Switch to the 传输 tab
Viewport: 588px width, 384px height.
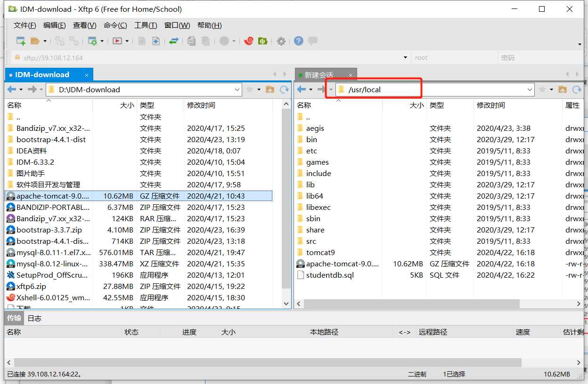pos(14,318)
